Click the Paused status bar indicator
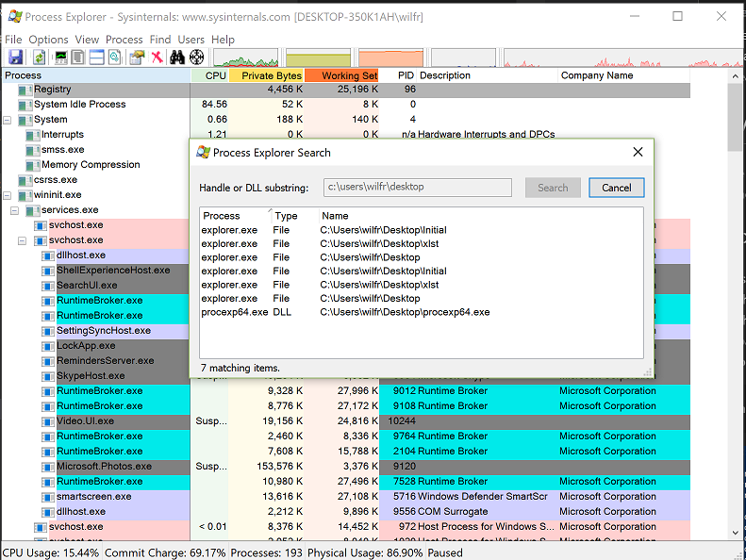The width and height of the screenshot is (746, 560). click(x=445, y=552)
